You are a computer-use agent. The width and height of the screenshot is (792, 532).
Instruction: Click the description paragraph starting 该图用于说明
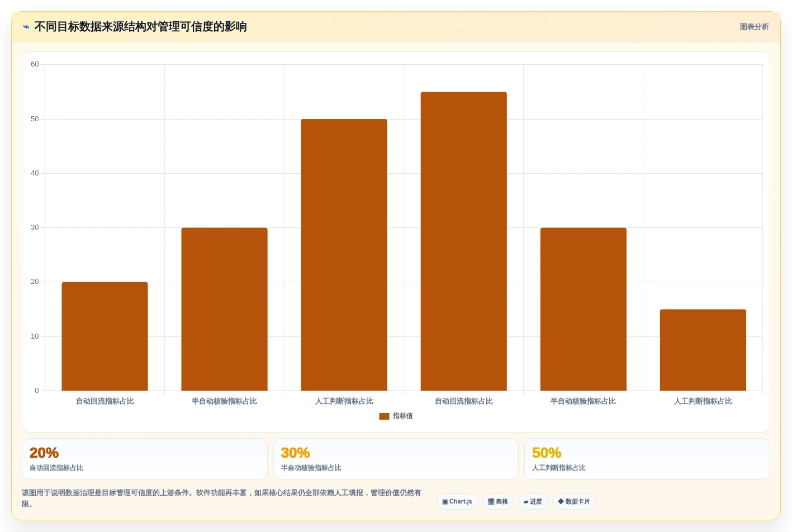click(221, 498)
